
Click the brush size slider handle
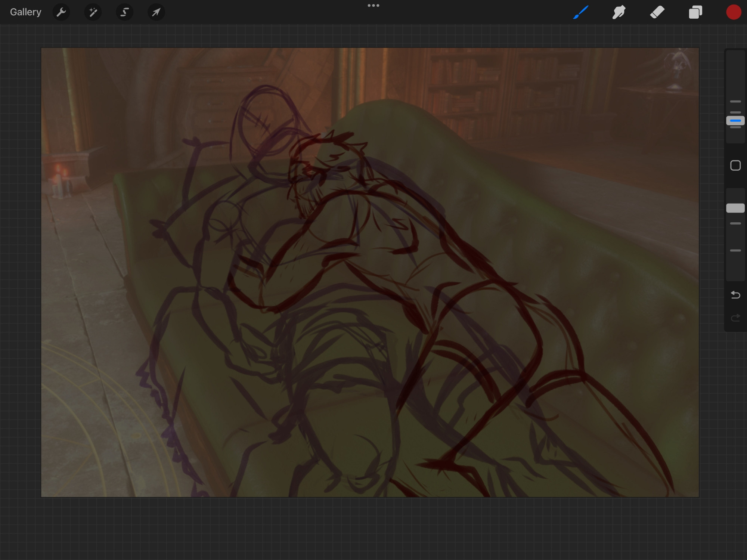coord(735,121)
